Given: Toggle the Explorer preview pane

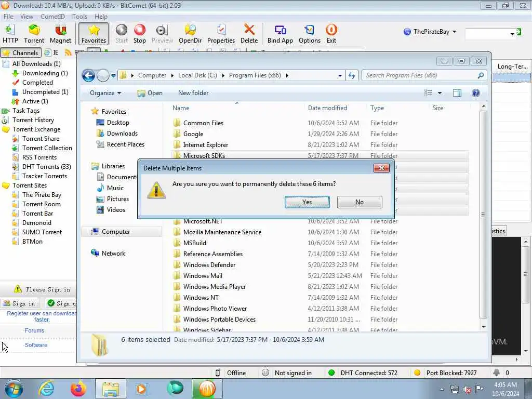Looking at the screenshot, I should (x=457, y=93).
